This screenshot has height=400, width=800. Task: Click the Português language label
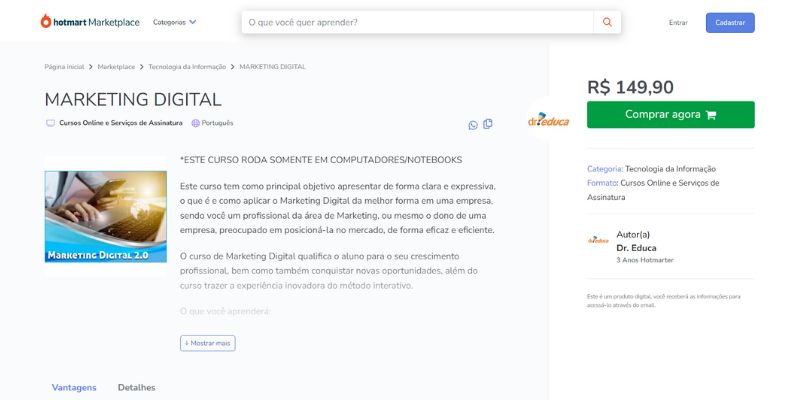tap(217, 123)
